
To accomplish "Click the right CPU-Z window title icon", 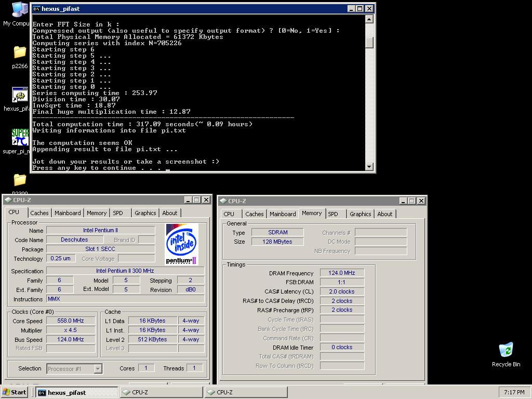I will click(x=223, y=201).
